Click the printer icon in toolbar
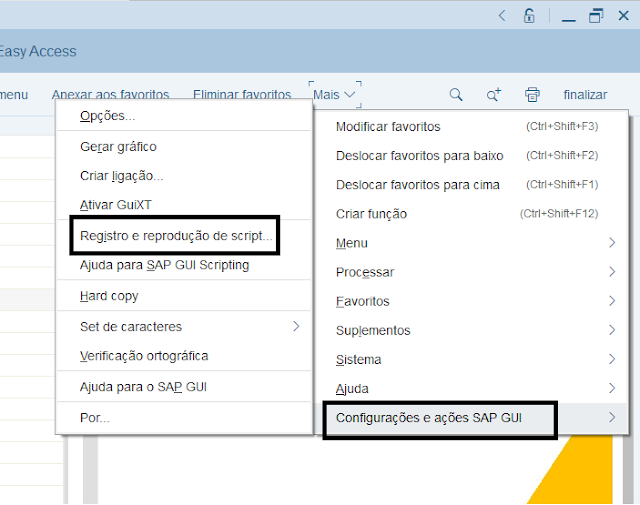The image size is (640, 505). pos(532,95)
